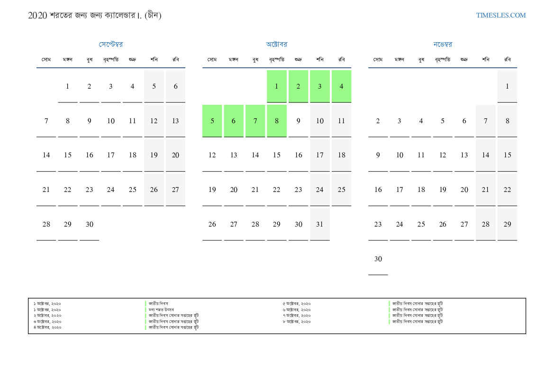The width and height of the screenshot is (554, 392).
Task: Select legend date '২ অক্টোবর, ২০২০'
Action: coord(47,315)
